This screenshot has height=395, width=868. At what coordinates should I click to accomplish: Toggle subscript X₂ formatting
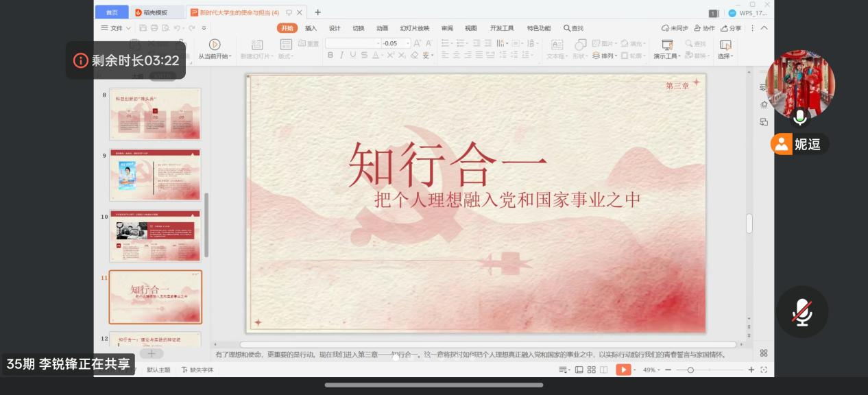[402, 56]
